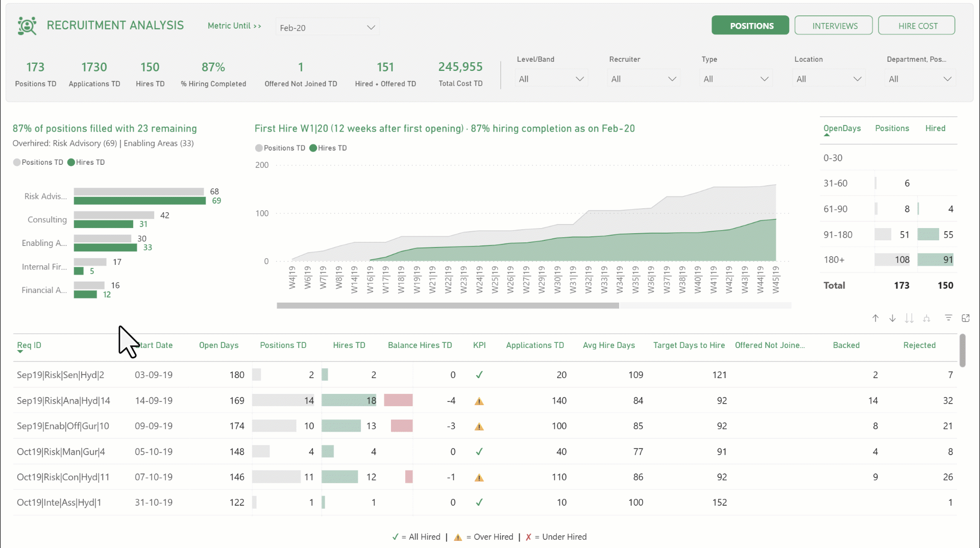
Task: Select the Risk Advisory green hires bar
Action: tap(140, 201)
